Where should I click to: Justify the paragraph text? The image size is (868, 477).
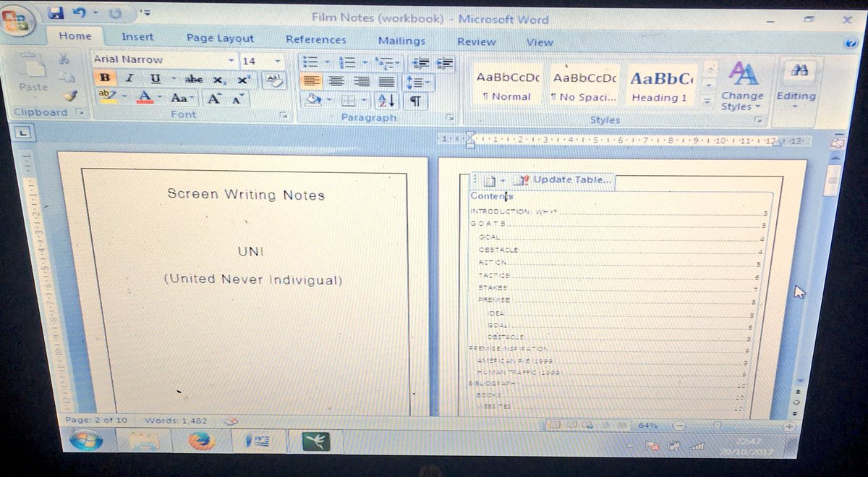tap(387, 81)
